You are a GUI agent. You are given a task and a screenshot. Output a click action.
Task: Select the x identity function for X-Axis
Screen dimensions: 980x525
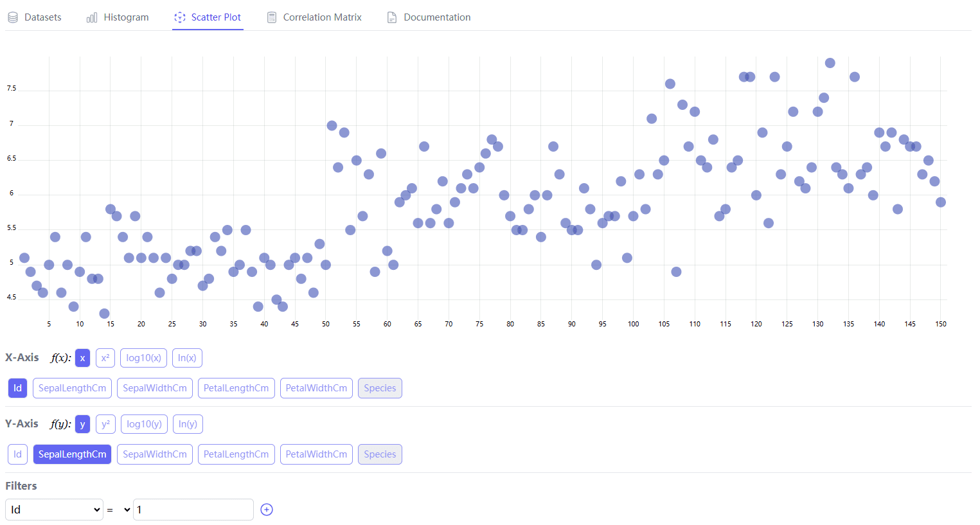[x=82, y=358]
